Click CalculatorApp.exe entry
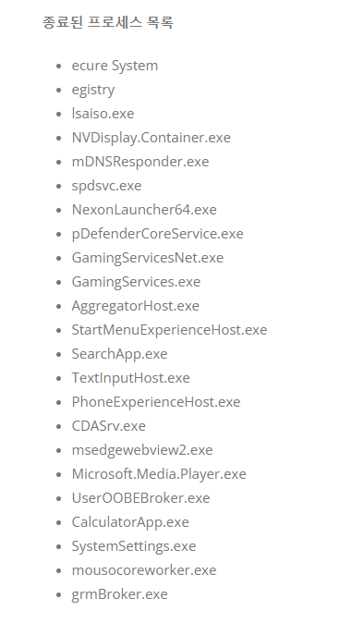This screenshot has width=364, height=623. click(130, 522)
